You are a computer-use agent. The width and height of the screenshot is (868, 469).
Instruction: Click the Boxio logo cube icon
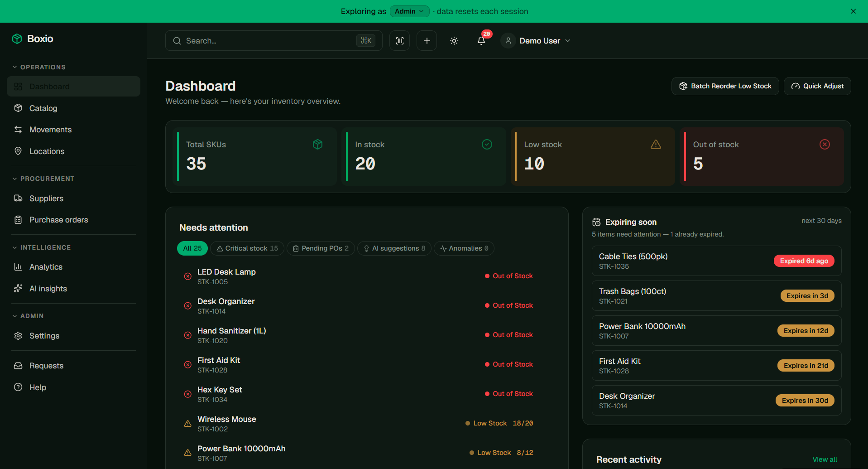(x=17, y=39)
